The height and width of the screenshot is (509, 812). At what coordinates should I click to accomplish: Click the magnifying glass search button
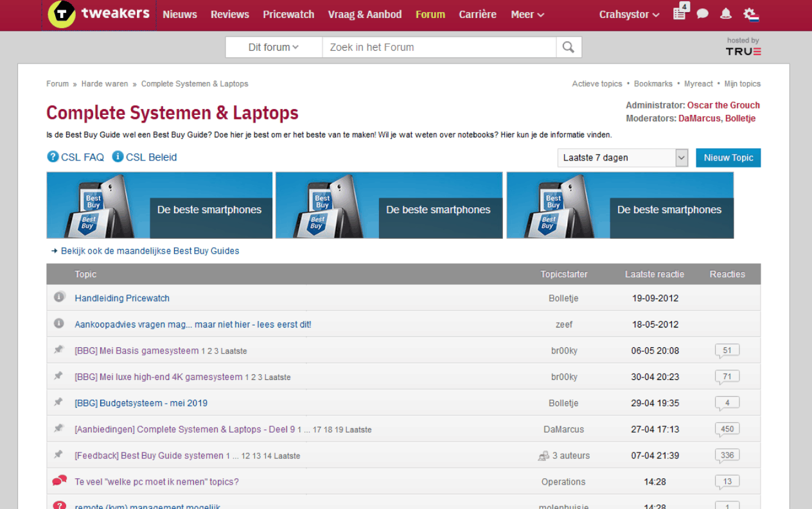[569, 47]
